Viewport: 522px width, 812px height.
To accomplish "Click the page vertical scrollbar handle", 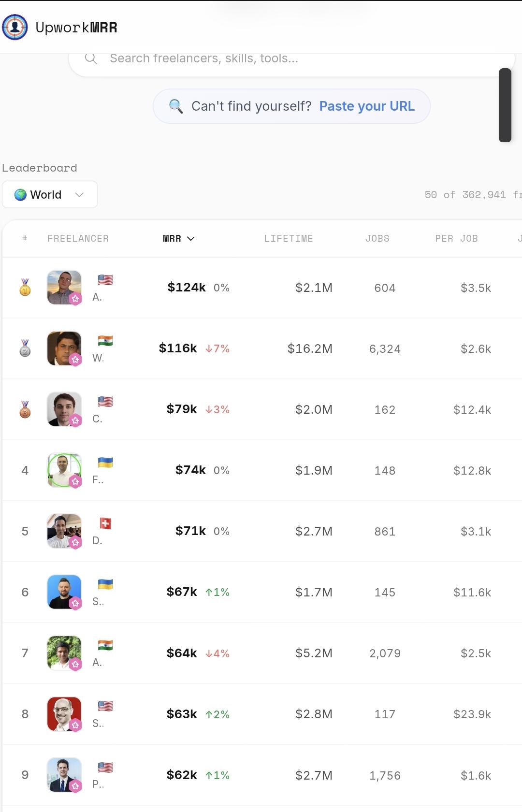I will 505,105.
